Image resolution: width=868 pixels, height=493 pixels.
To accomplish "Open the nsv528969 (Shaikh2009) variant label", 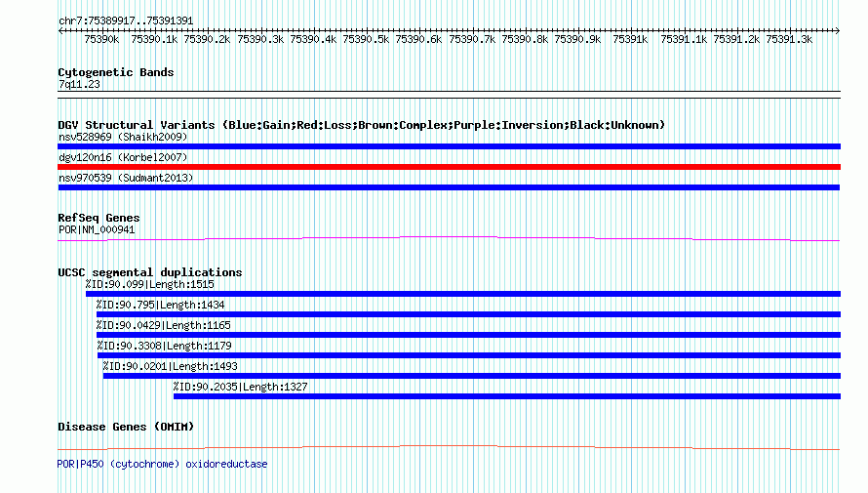I will point(123,137).
